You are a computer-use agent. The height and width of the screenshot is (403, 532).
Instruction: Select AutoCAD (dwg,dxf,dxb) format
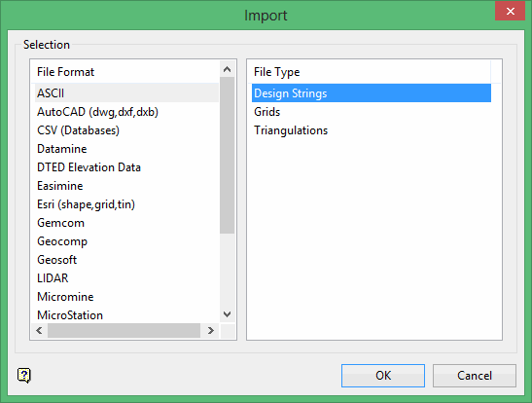pyautogui.click(x=126, y=112)
